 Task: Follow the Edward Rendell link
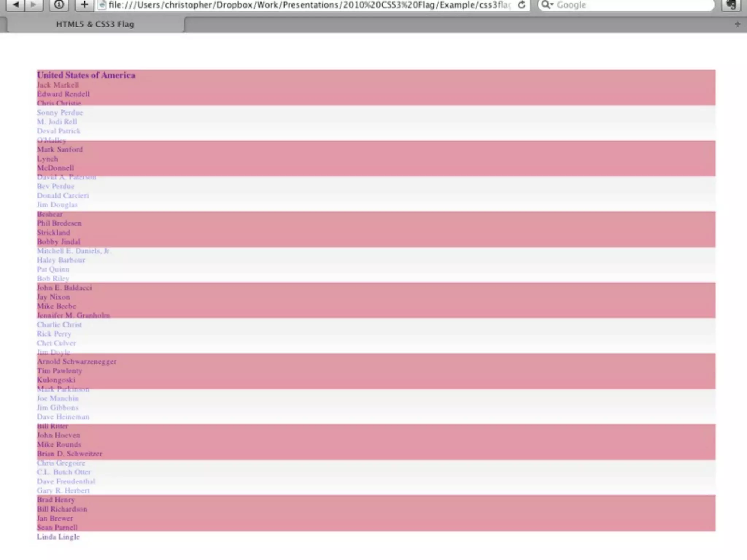pos(63,94)
